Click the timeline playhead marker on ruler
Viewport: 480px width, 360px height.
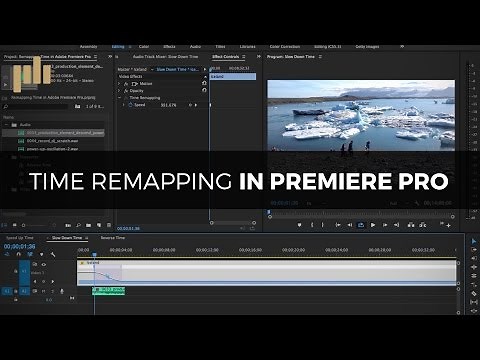pyautogui.click(x=94, y=255)
